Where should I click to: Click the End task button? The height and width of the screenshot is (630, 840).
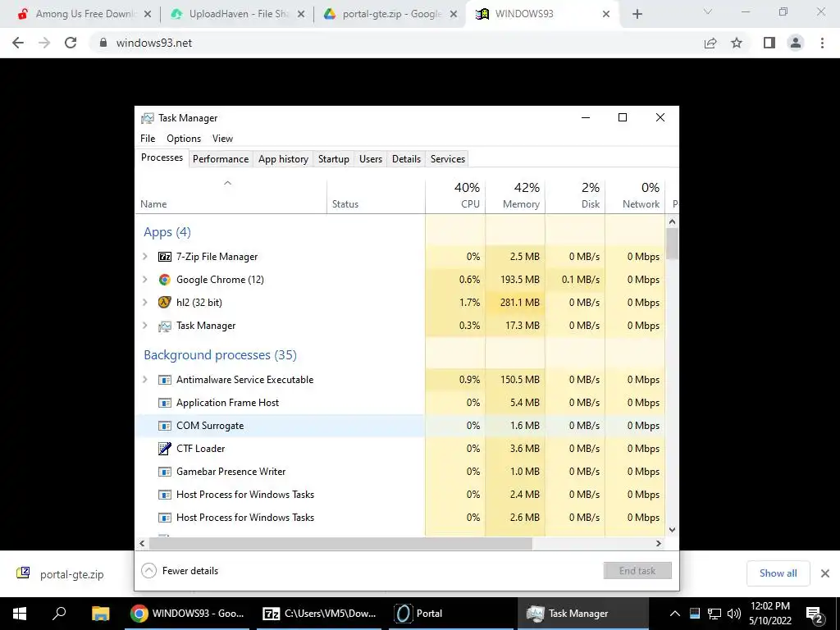click(637, 571)
